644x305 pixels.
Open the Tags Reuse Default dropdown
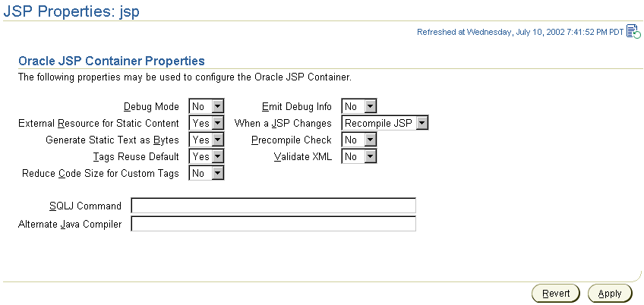click(207, 156)
